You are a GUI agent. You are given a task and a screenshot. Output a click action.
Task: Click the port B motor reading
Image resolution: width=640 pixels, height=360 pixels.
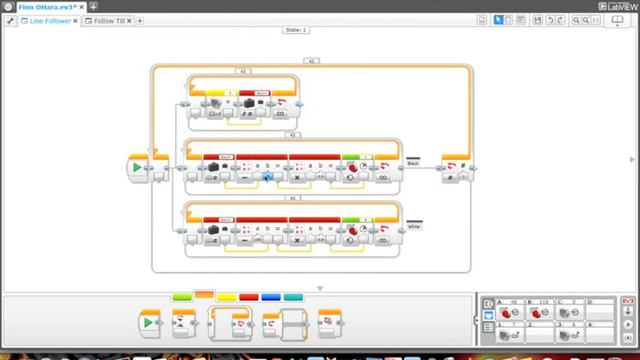(x=540, y=310)
